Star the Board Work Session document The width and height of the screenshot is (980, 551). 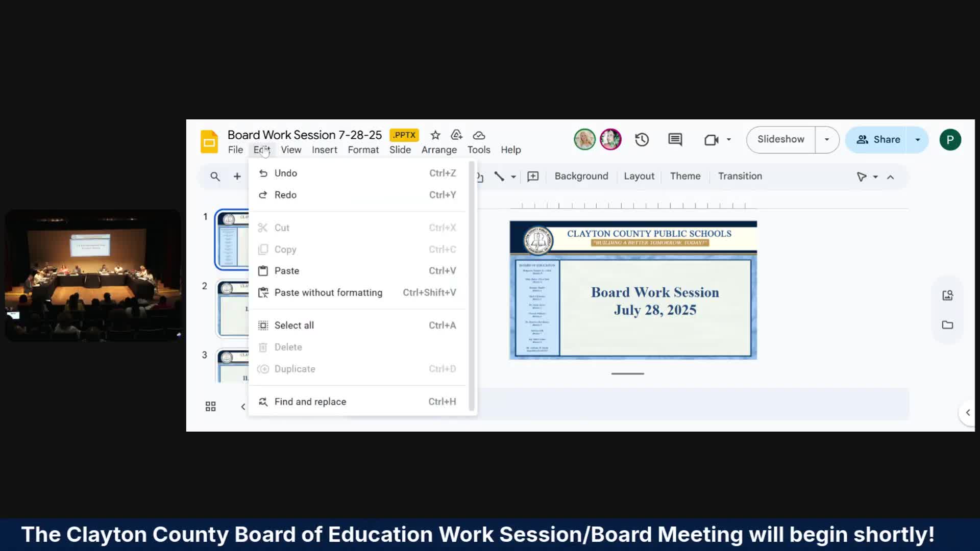pos(435,135)
